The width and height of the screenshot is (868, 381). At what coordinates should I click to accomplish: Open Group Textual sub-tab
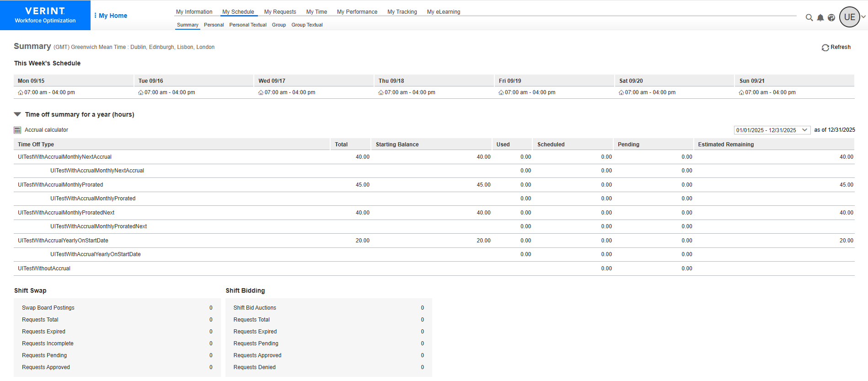[x=307, y=25]
